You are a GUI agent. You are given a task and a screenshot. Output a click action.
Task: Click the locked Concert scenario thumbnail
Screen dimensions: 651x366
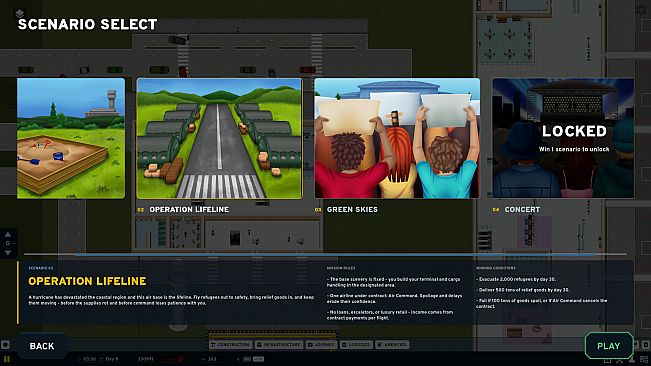point(563,138)
